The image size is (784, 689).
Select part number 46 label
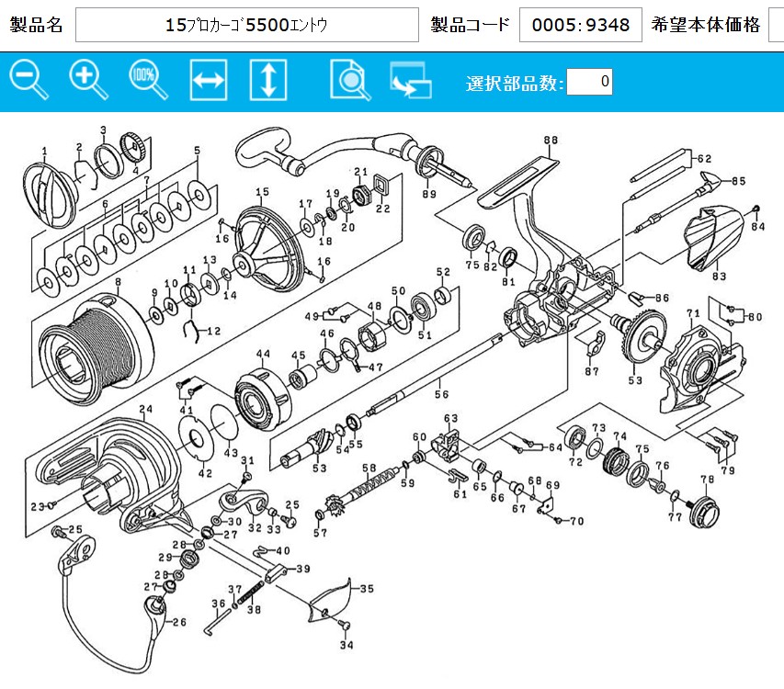[x=327, y=333]
